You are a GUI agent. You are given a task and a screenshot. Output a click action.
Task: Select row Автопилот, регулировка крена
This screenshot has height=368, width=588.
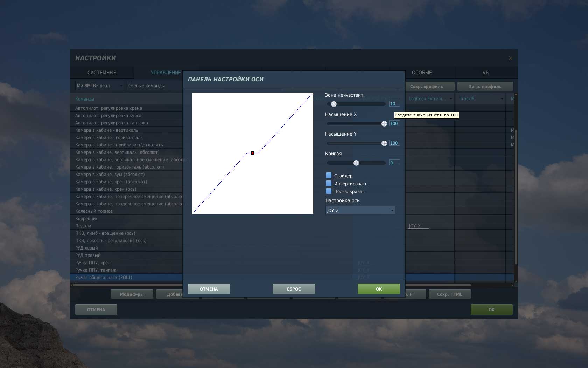[x=126, y=108]
